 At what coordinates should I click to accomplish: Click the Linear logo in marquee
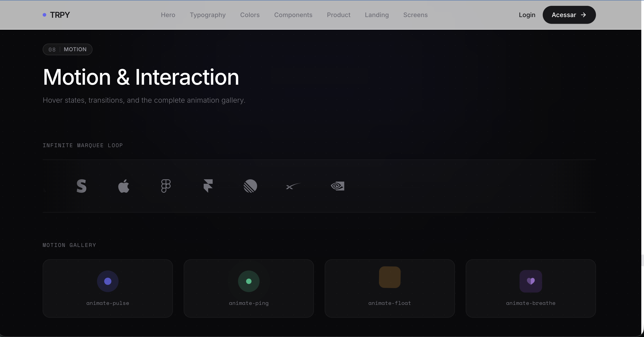tap(250, 186)
